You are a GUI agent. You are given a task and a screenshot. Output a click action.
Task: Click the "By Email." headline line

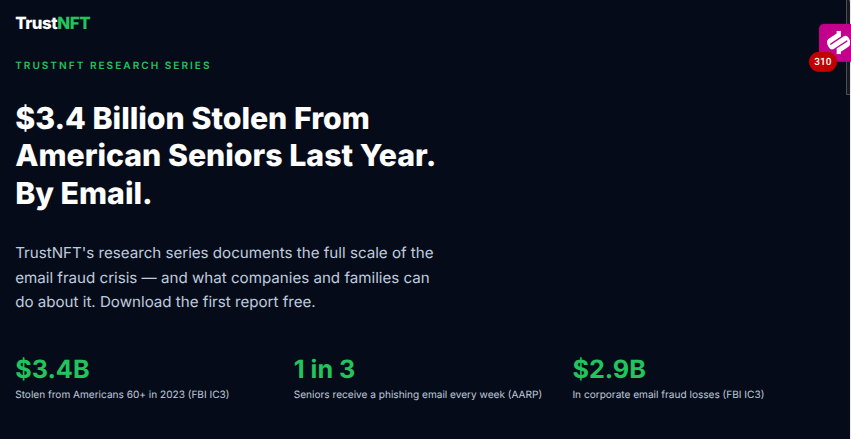[x=83, y=194]
